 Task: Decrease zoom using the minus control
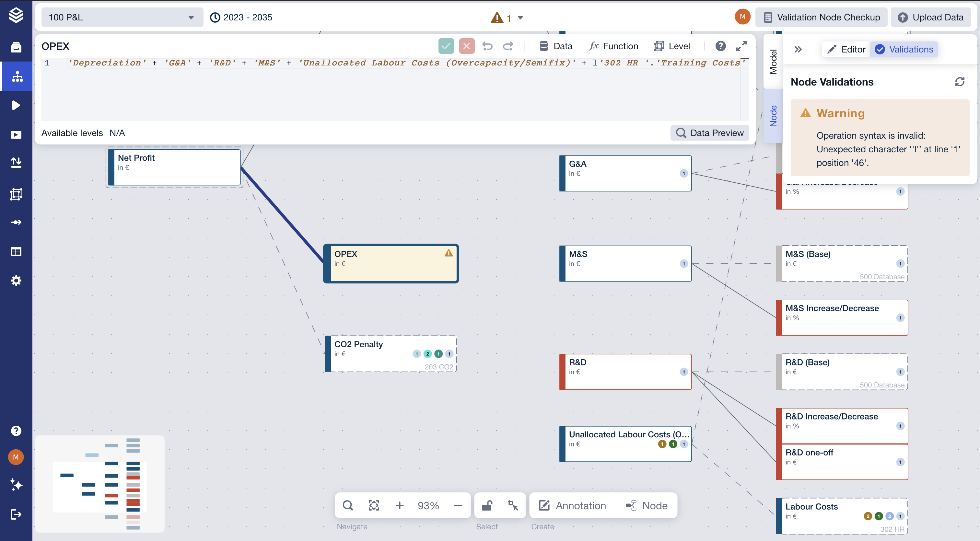pos(458,505)
